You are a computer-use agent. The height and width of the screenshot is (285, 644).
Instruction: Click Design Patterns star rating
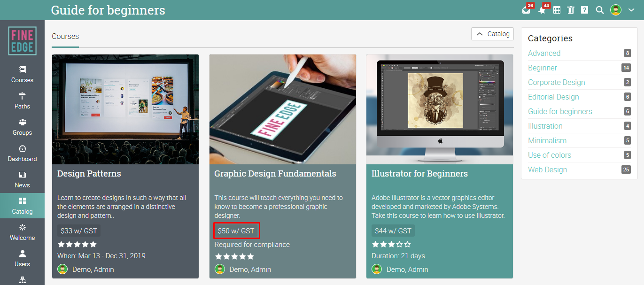coord(77,244)
